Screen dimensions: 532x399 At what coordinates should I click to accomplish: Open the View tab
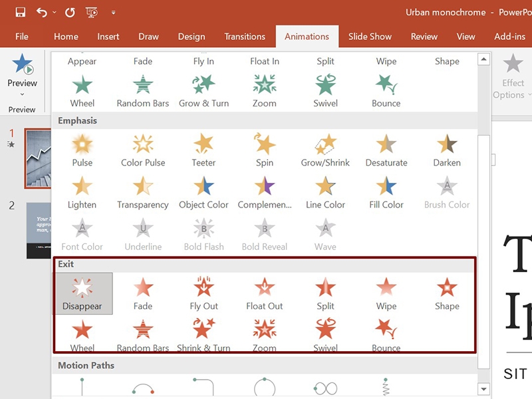point(466,37)
